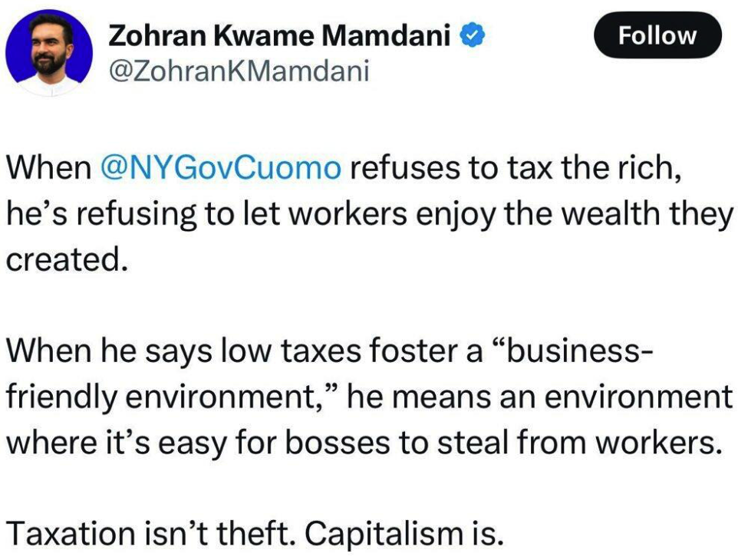Open the @NYGovCuomo mention link

pos(221,168)
